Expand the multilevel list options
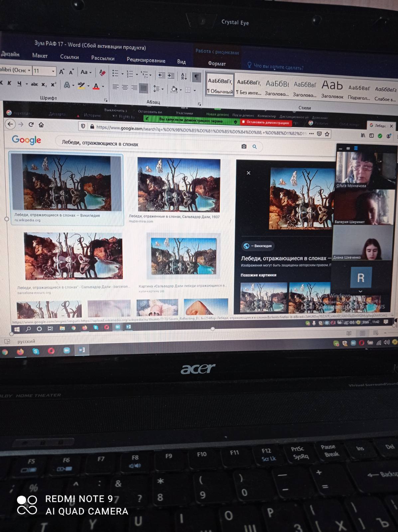398x532 pixels. coord(151,75)
